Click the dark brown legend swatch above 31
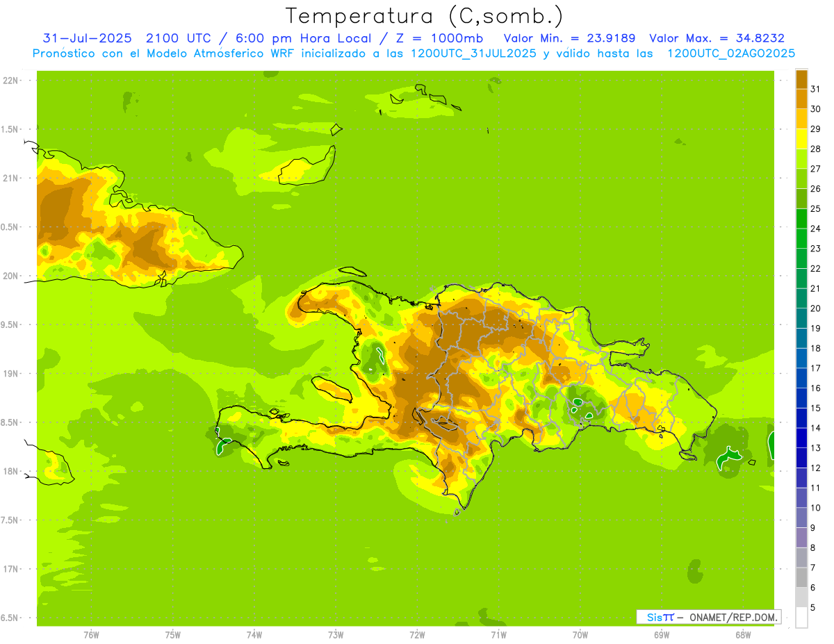This screenshot has width=834, height=644. 801,79
